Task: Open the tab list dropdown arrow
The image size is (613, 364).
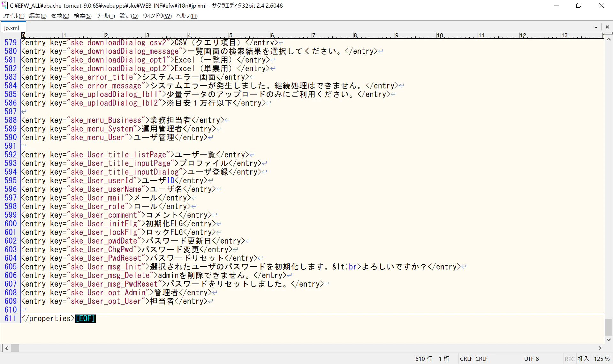Action: (596, 27)
